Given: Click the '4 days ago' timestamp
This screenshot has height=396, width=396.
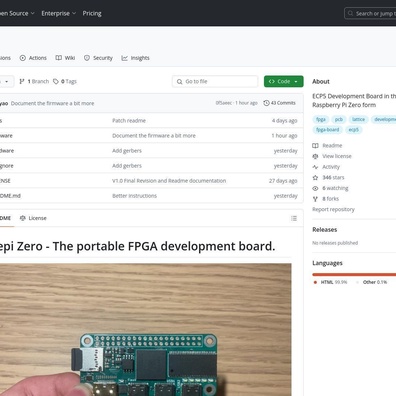Looking at the screenshot, I should tap(284, 121).
